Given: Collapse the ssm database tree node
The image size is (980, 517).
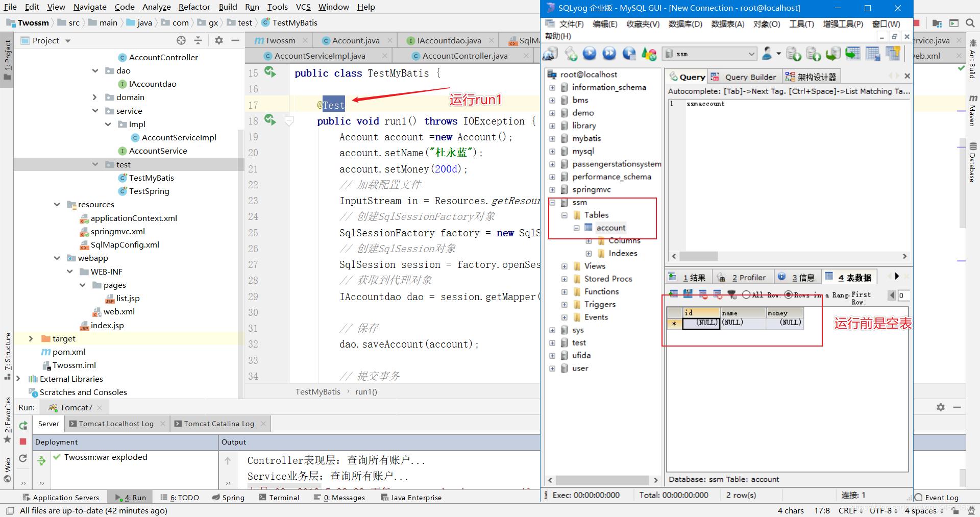Looking at the screenshot, I should click(552, 203).
